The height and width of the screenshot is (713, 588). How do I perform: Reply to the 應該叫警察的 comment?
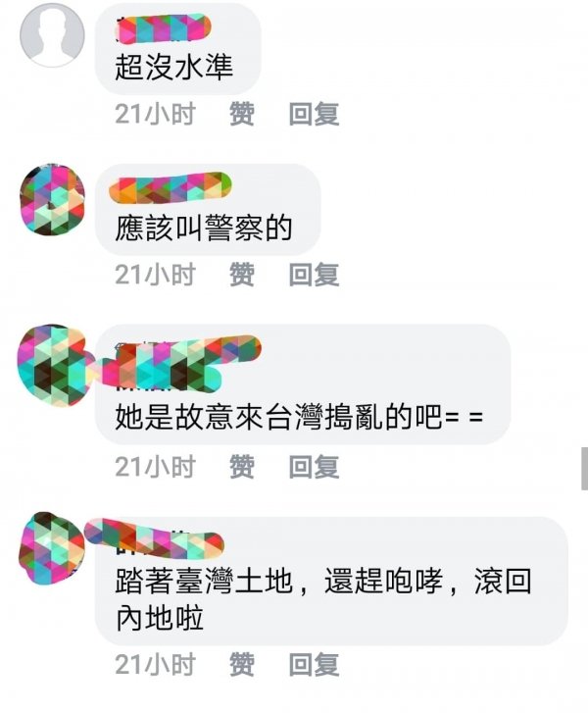click(x=314, y=275)
